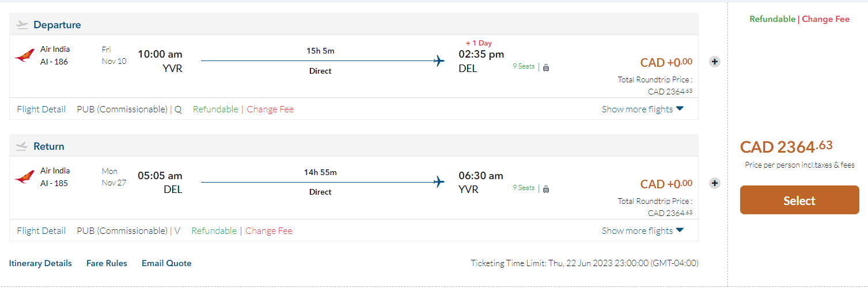Click the Air India logo for flight AI-186
Viewport: 868px width, 288px height.
point(24,56)
